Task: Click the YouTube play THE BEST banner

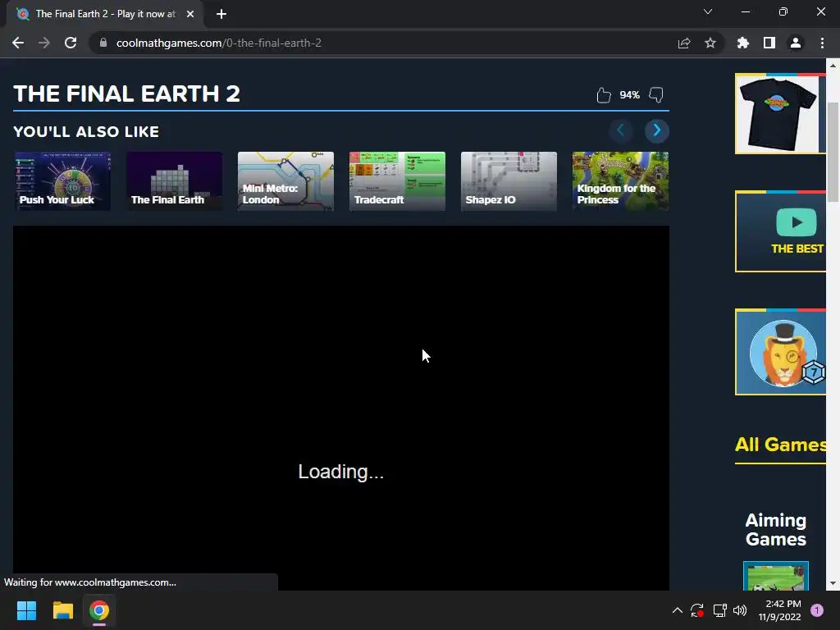Action: click(x=781, y=231)
